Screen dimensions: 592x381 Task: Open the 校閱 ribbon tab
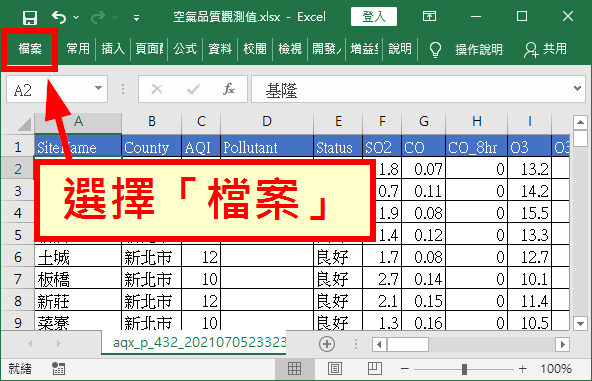tap(255, 49)
